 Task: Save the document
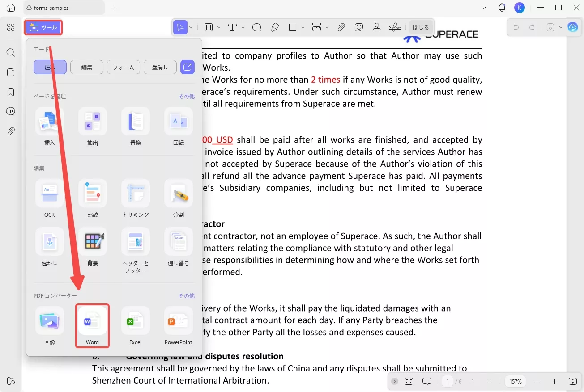tap(550, 28)
